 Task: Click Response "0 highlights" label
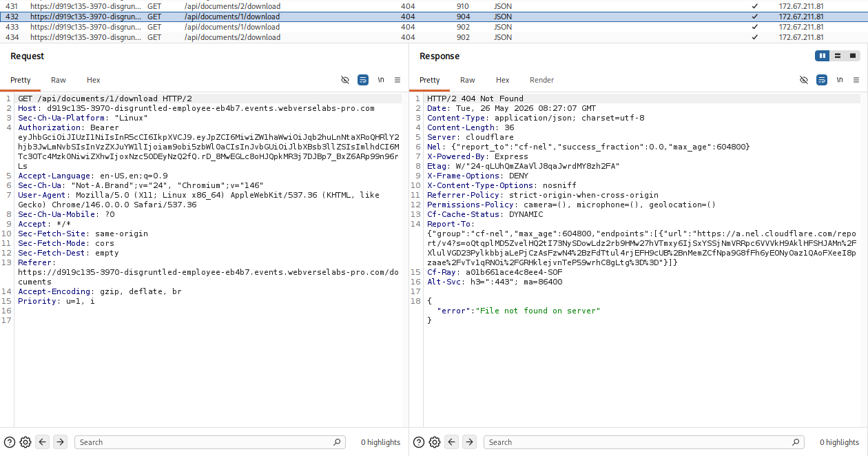click(840, 442)
